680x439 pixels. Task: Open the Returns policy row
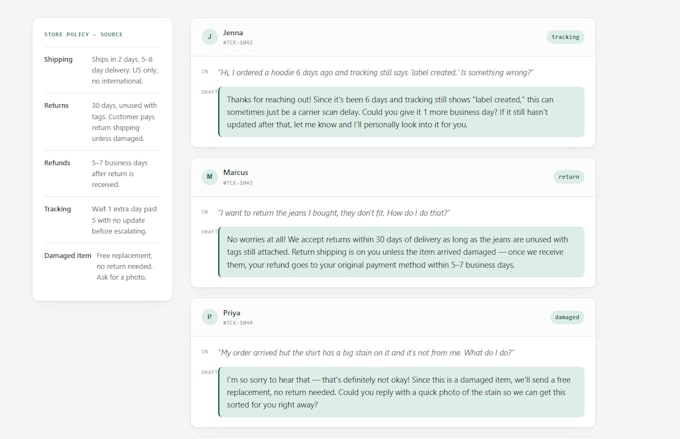(x=102, y=122)
